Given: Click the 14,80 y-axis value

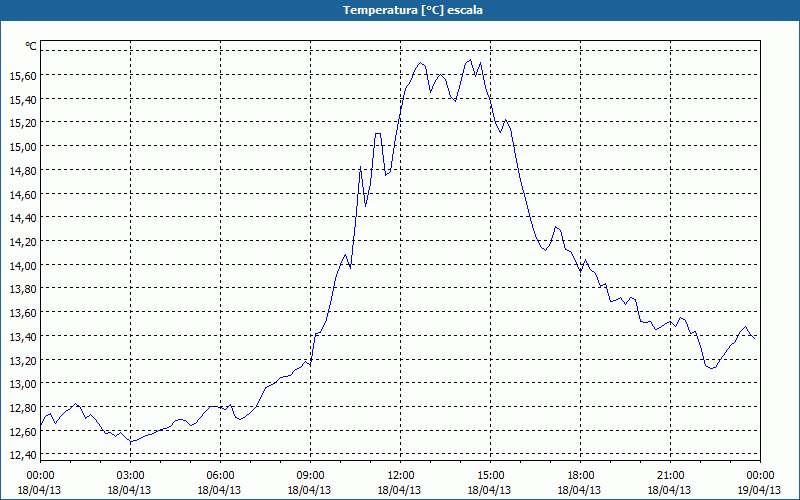Looking at the screenshot, I should pos(23,170).
